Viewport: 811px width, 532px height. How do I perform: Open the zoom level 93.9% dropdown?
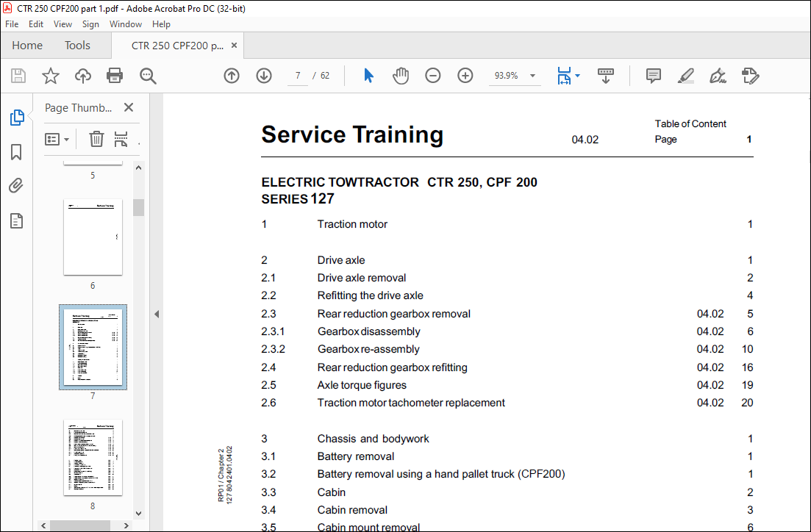(x=533, y=76)
